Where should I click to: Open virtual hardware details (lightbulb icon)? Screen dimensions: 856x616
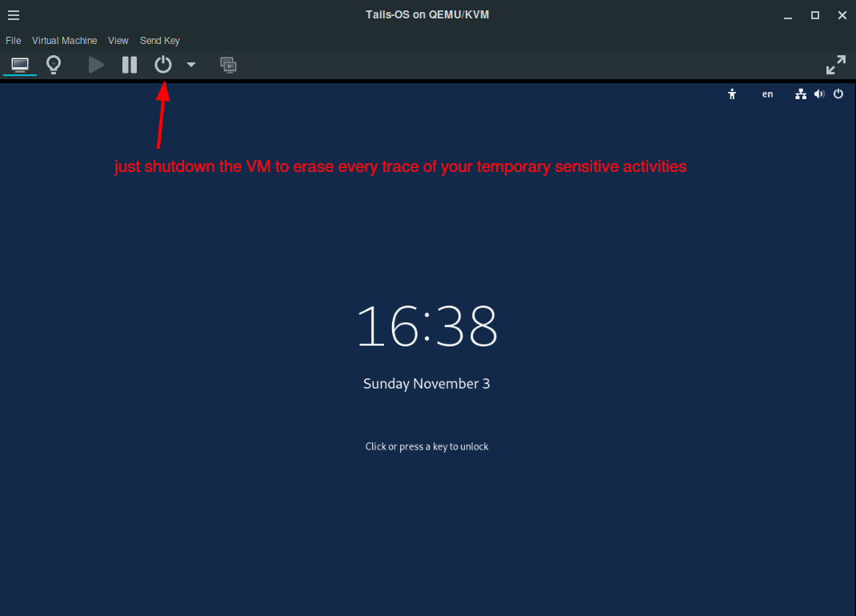coord(54,65)
